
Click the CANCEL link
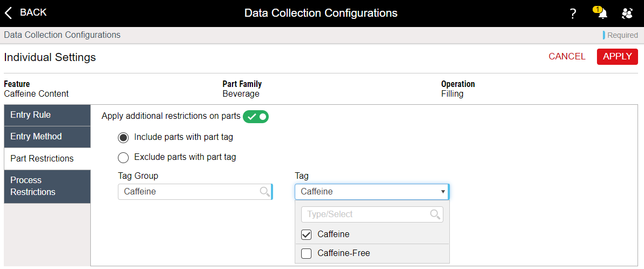(567, 57)
